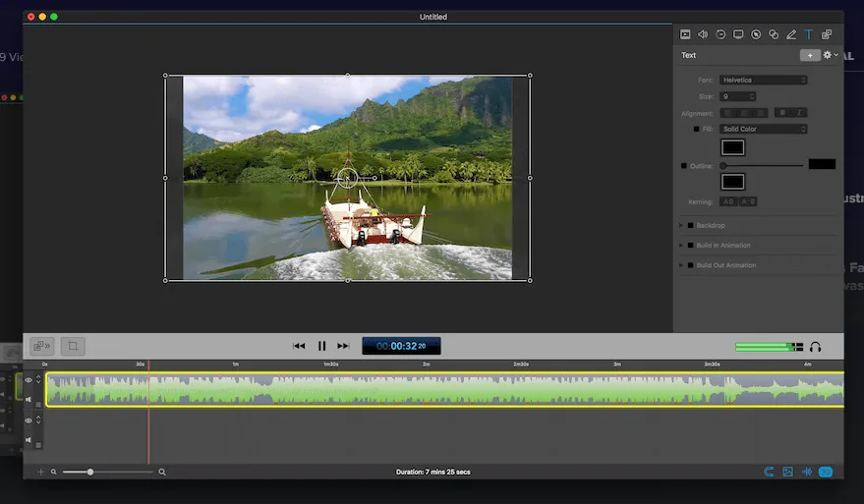Click the audio level meter
864x504 pixels.
tap(769, 347)
